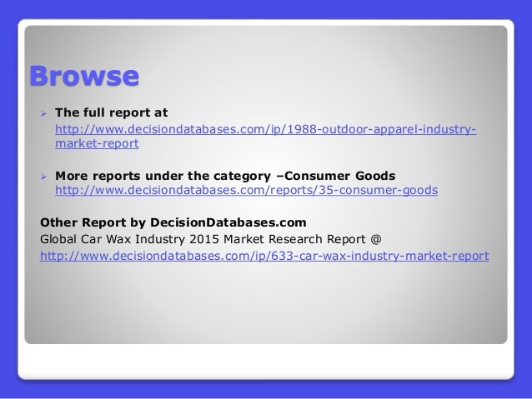Click 'More reports under the category –Consumer Goods'
532x399 pixels.
[x=225, y=176]
